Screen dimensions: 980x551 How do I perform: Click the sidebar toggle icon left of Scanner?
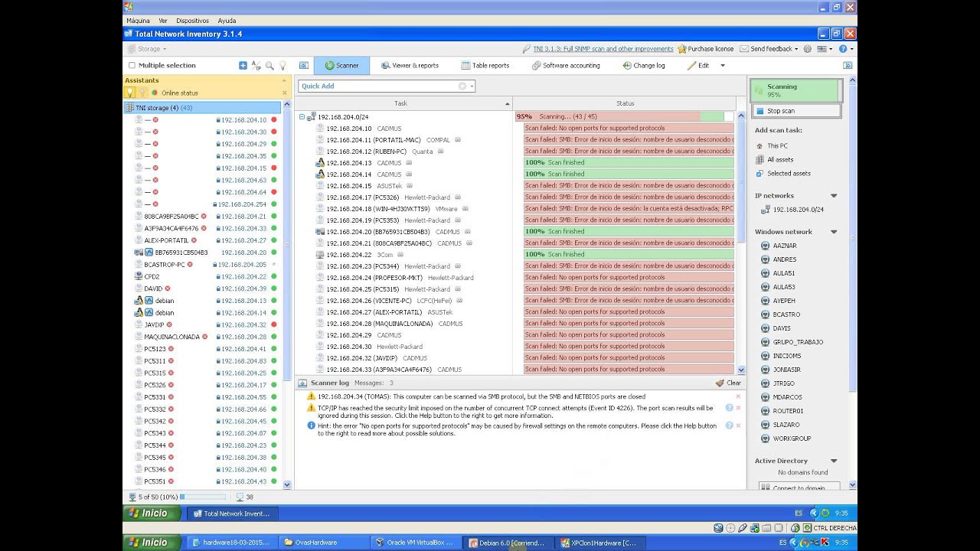click(x=304, y=66)
